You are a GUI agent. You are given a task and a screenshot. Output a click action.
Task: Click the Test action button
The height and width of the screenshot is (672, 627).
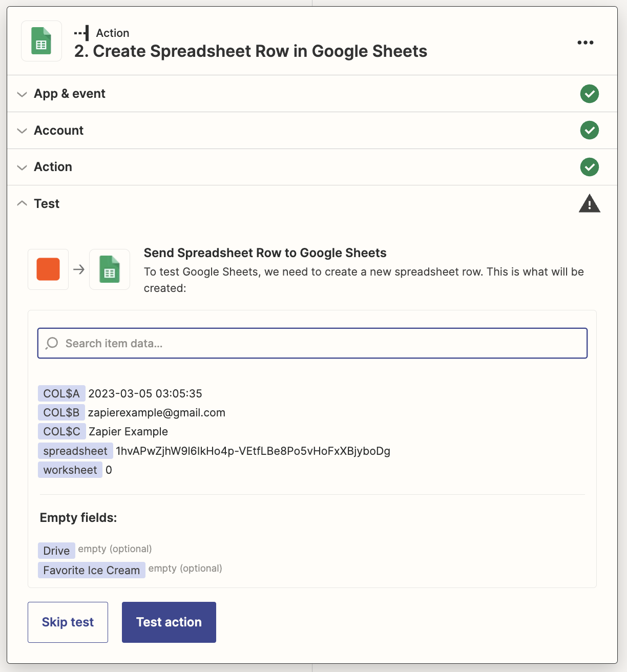click(x=169, y=622)
